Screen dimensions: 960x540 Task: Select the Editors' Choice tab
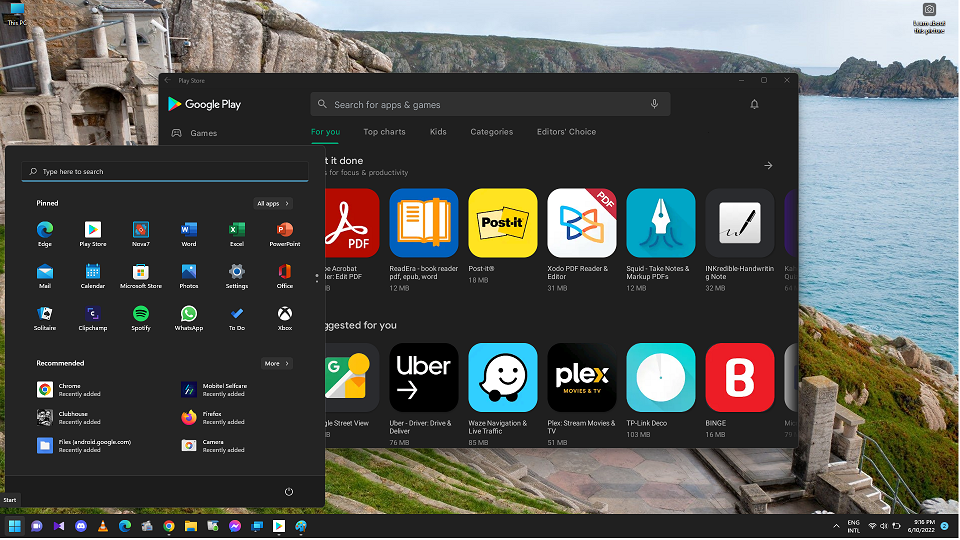566,132
